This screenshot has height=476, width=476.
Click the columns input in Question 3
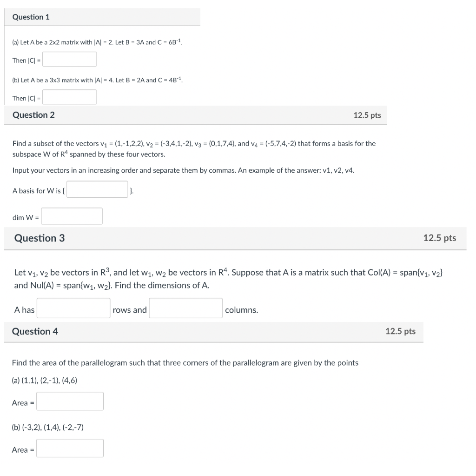pyautogui.click(x=185, y=308)
